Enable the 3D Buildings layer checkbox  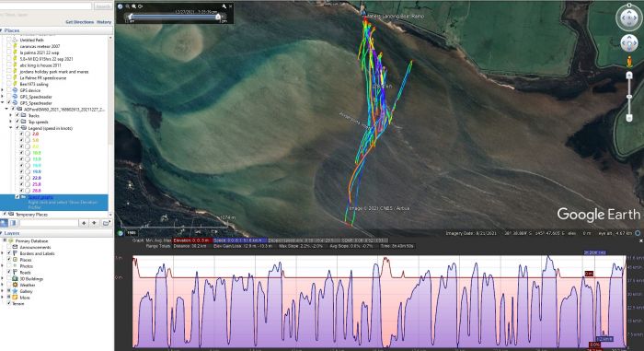coord(9,278)
